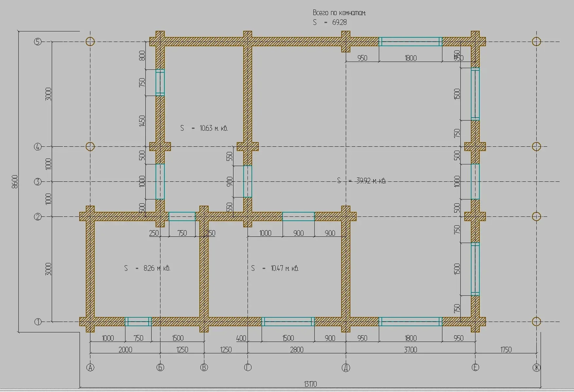The image size is (574, 392).
Task: Select horizontal axis marker "1"
Action: pos(38,322)
